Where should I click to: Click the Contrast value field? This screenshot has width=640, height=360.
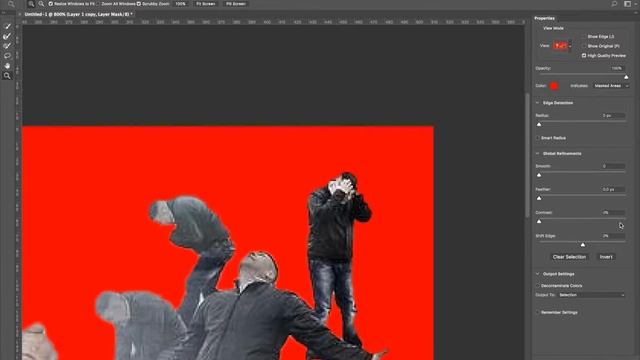coord(613,213)
